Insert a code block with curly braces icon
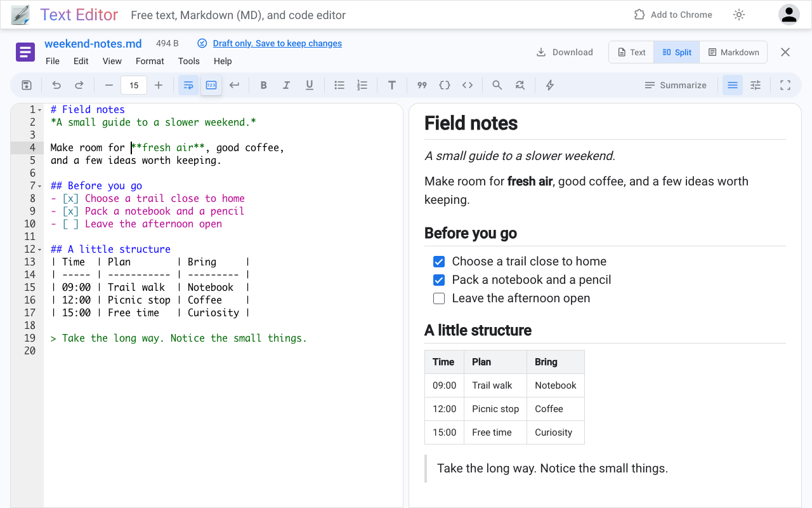The width and height of the screenshot is (812, 508). click(445, 85)
